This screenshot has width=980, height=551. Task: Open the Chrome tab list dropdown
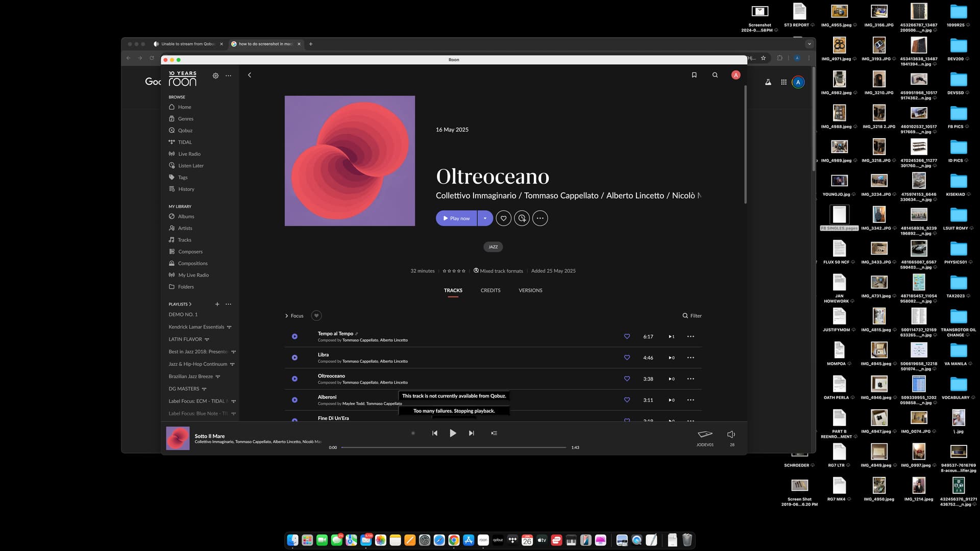pyautogui.click(x=809, y=44)
